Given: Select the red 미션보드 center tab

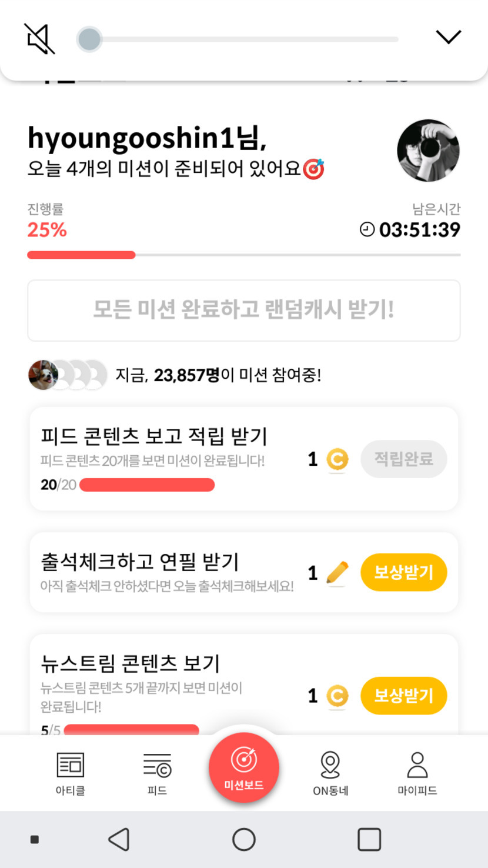Looking at the screenshot, I should pos(243,767).
